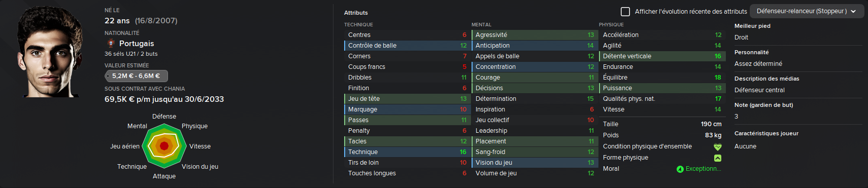Click the green heart overall condition icon
The width and height of the screenshot is (868, 188).
pyautogui.click(x=718, y=147)
